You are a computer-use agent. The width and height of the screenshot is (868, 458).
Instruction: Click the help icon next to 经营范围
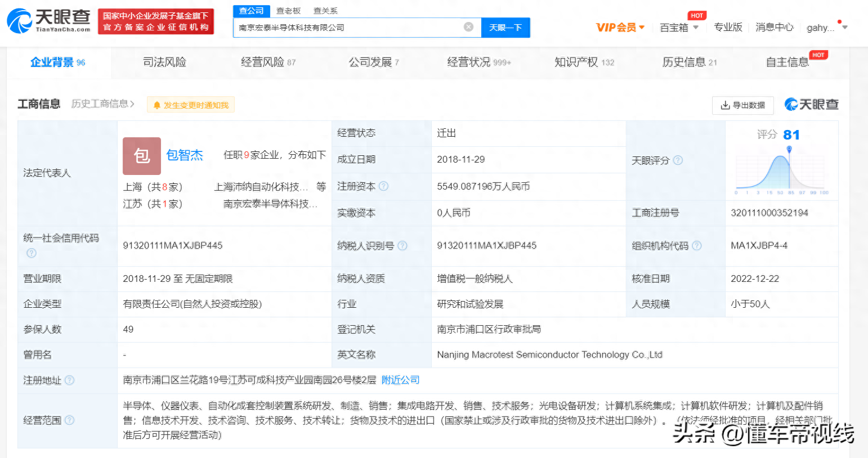pyautogui.click(x=69, y=420)
